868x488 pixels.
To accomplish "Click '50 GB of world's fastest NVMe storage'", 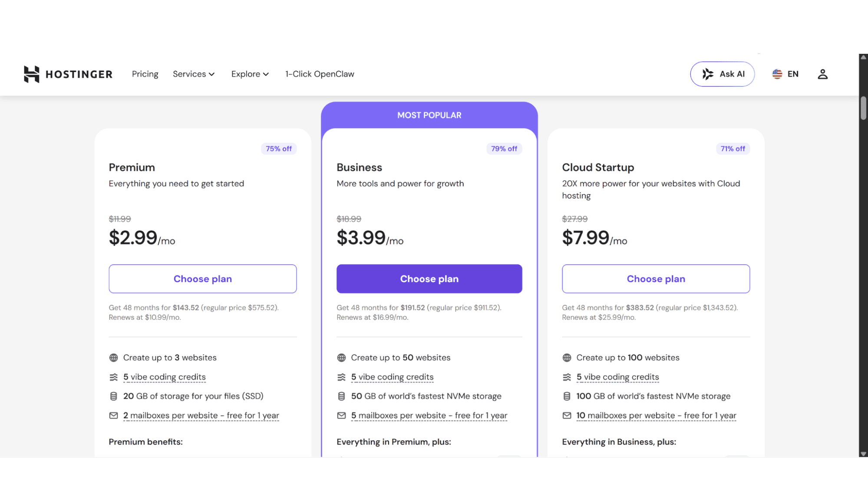I will 426,396.
